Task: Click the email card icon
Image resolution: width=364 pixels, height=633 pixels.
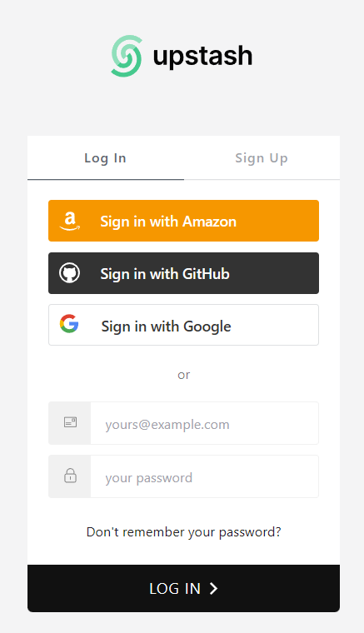Action: pyautogui.click(x=70, y=422)
